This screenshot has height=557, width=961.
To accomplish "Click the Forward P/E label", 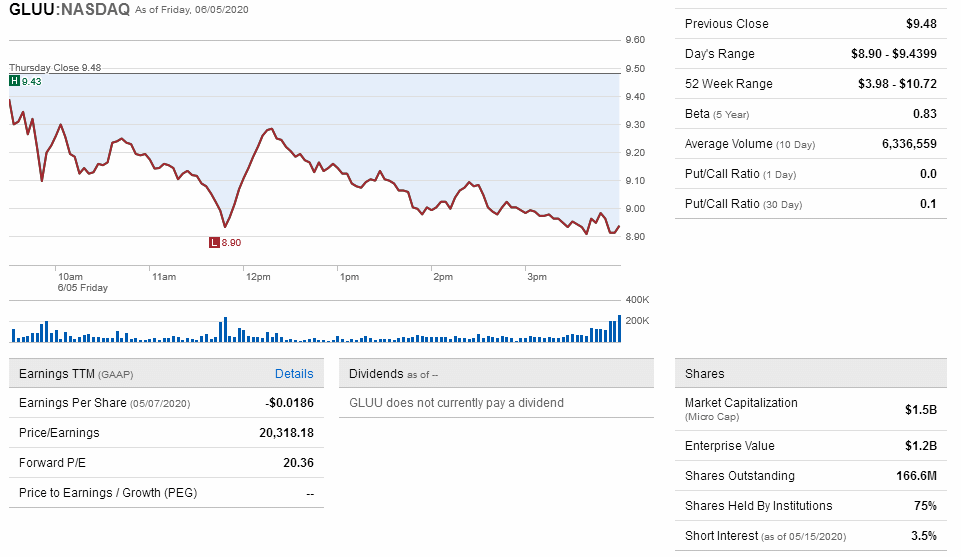I will click(x=52, y=463).
